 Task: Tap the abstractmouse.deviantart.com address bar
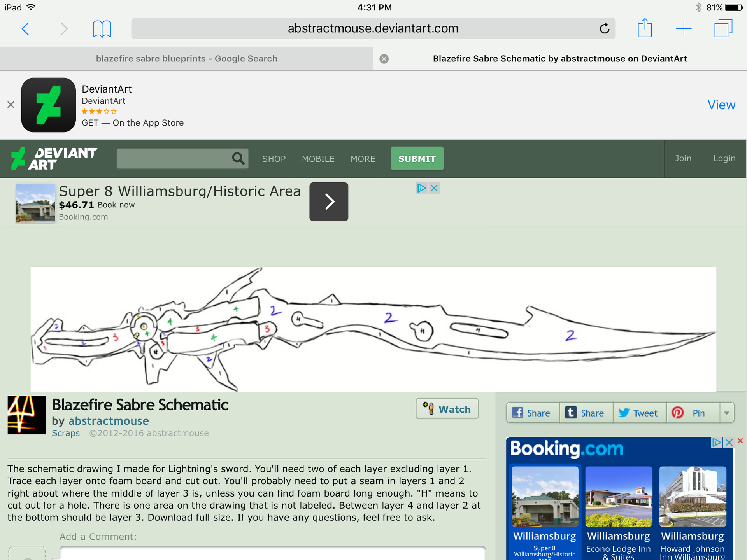[x=373, y=28]
